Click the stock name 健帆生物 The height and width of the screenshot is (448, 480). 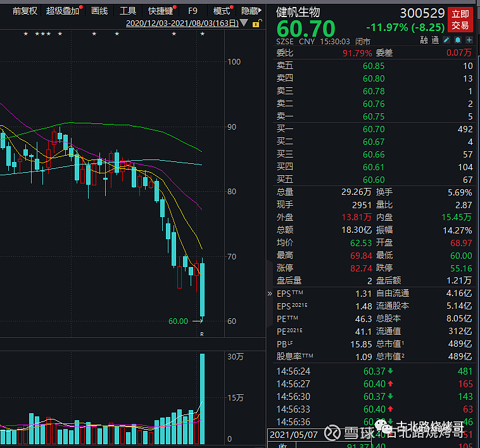click(298, 12)
